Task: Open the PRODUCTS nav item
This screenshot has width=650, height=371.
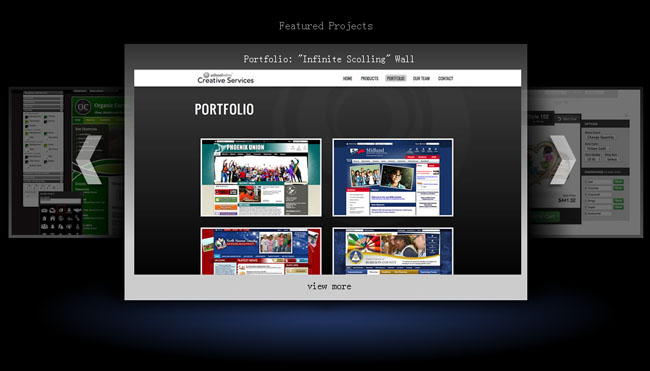Action: pyautogui.click(x=369, y=78)
